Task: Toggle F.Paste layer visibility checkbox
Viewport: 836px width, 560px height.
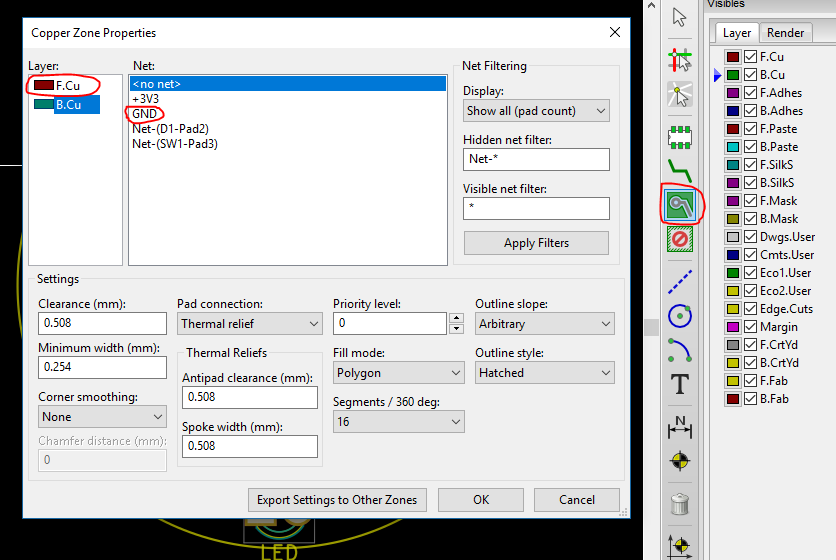Action: 750,129
